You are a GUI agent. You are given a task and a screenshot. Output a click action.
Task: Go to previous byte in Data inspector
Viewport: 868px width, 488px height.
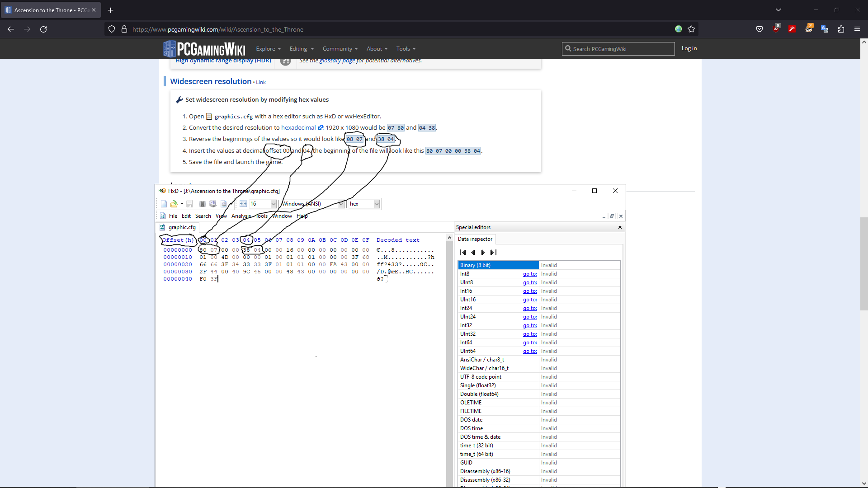click(x=473, y=253)
